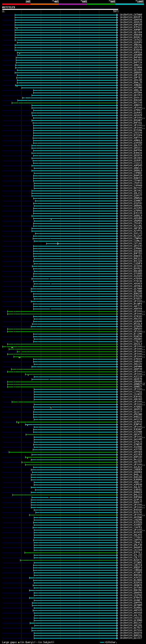
Task: Select the UniRef100_Q10N94 label
Action: click(x=131, y=67)
